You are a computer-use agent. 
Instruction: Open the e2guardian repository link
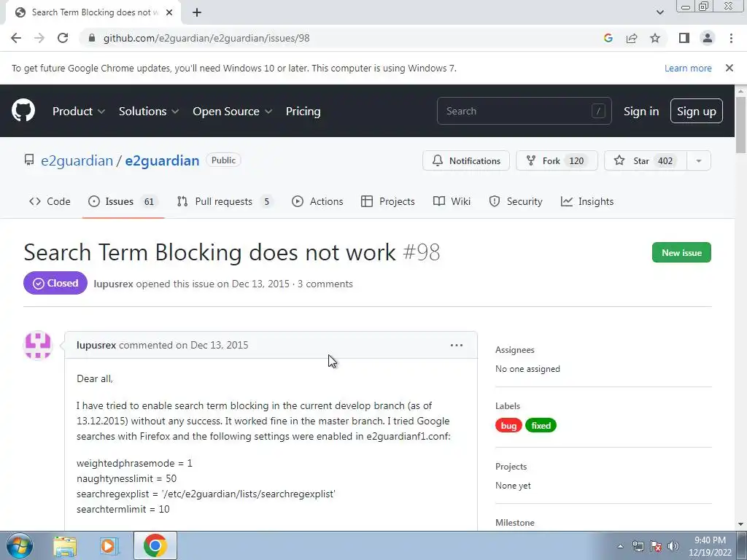(162, 160)
